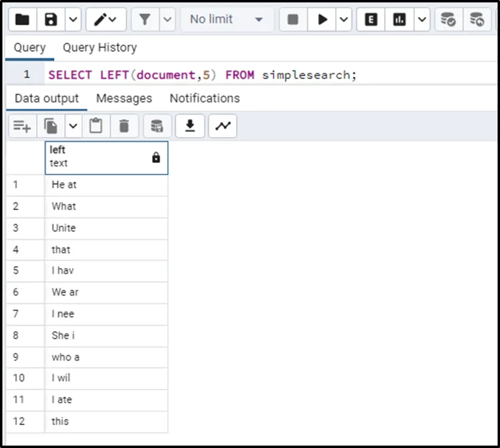Click the Paste clipboard icon
The width and height of the screenshot is (500, 448).
click(x=95, y=126)
